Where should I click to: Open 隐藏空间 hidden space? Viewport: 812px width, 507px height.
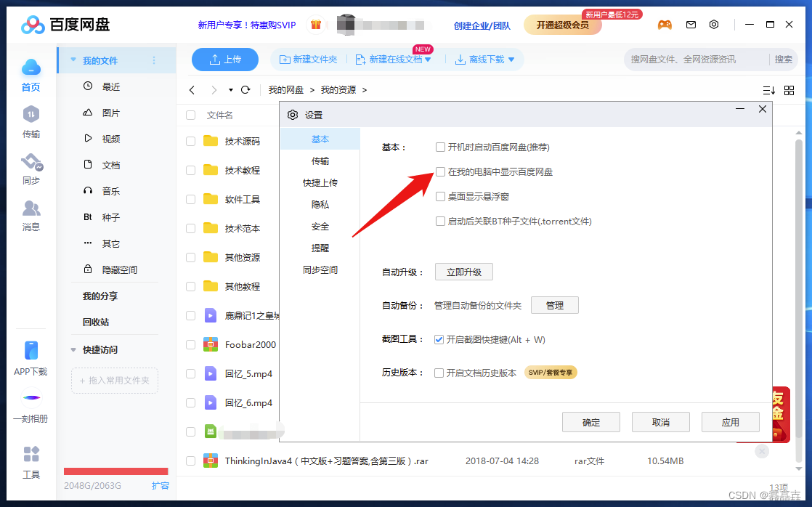point(119,269)
